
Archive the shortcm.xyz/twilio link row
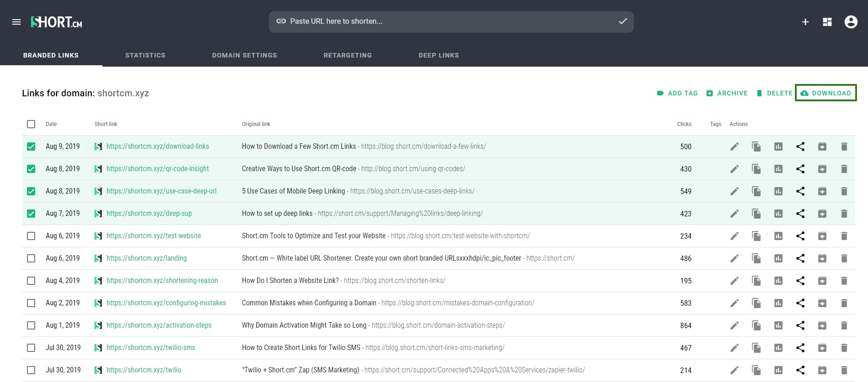(x=822, y=370)
